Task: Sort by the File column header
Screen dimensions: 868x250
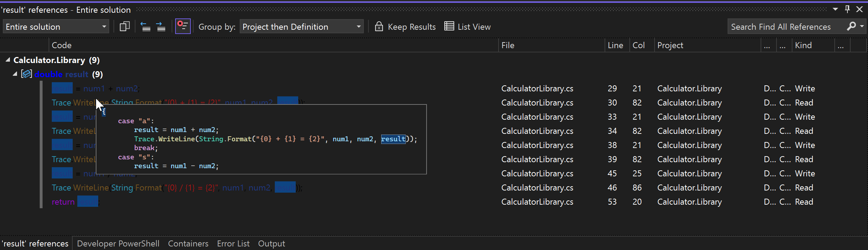Action: 508,45
